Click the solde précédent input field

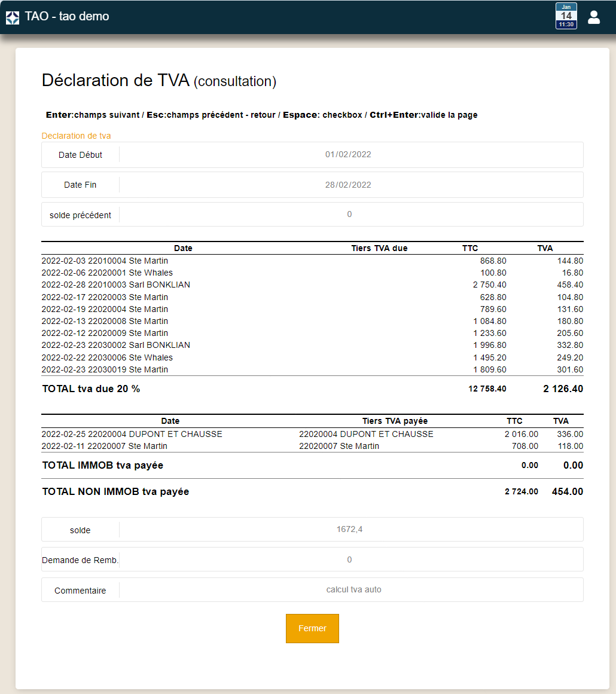349,214
